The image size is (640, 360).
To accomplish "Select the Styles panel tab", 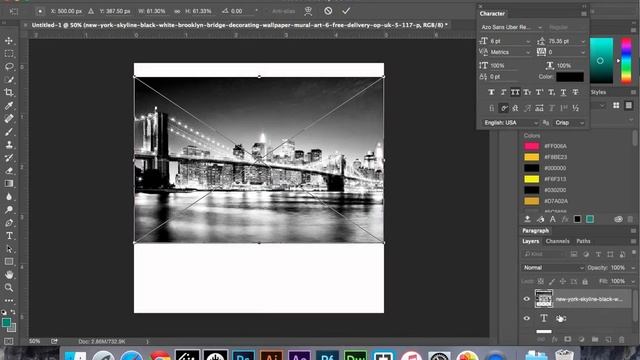I will [598, 92].
